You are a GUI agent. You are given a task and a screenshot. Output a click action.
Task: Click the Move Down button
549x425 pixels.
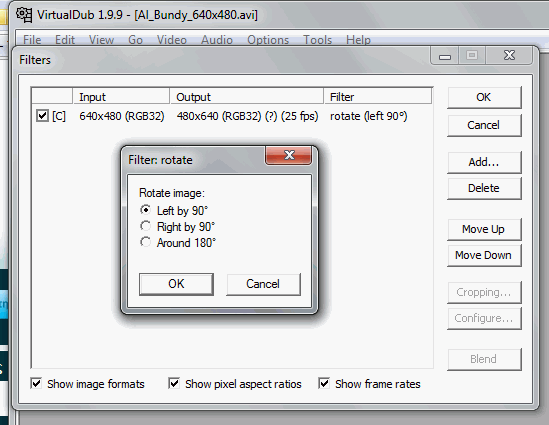[x=484, y=255]
